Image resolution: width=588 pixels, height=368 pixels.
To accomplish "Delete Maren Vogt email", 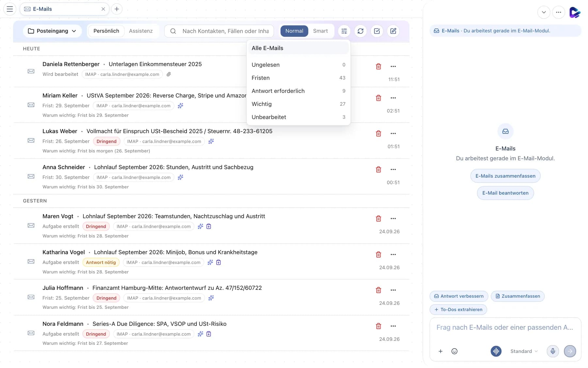I will [379, 219].
